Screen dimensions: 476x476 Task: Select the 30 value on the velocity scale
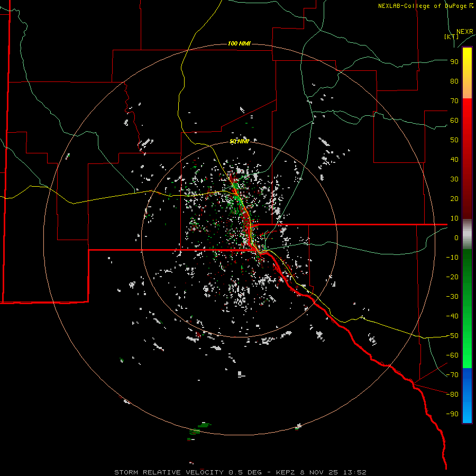coord(454,179)
